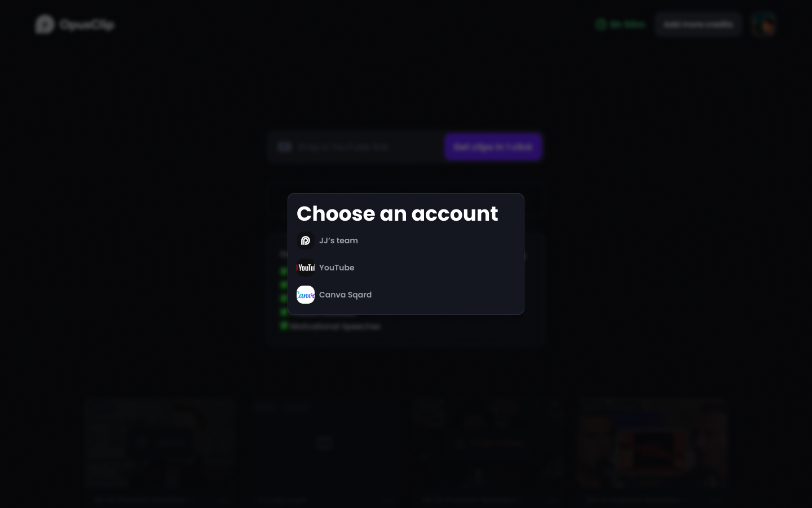Select the JJ's team logo icon
This screenshot has height=508, width=812.
click(306, 240)
